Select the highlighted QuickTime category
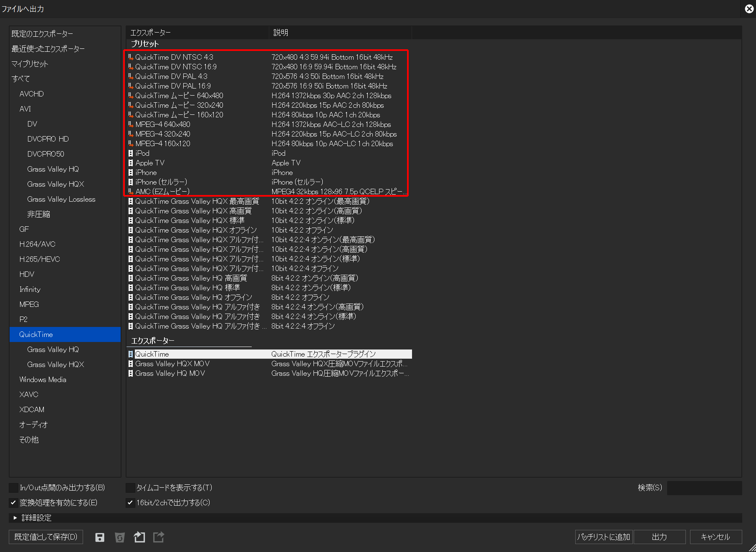Screen dimensions: 756x552 [65, 334]
